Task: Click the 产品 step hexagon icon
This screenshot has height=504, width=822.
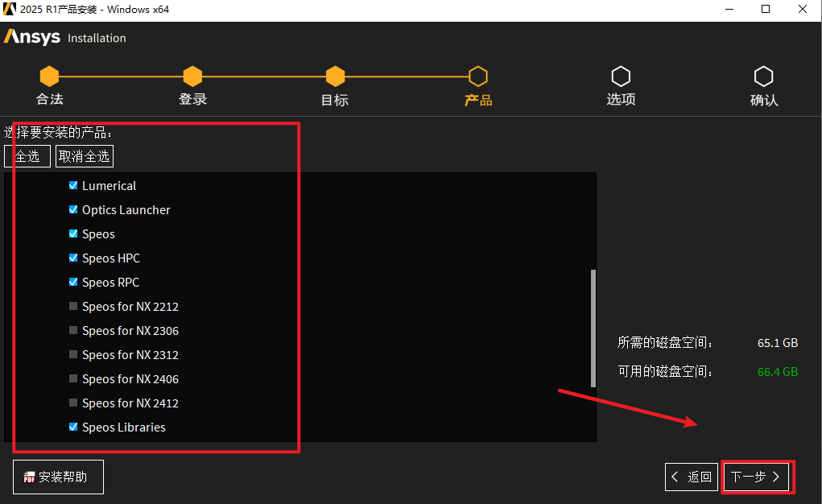Action: tap(478, 76)
